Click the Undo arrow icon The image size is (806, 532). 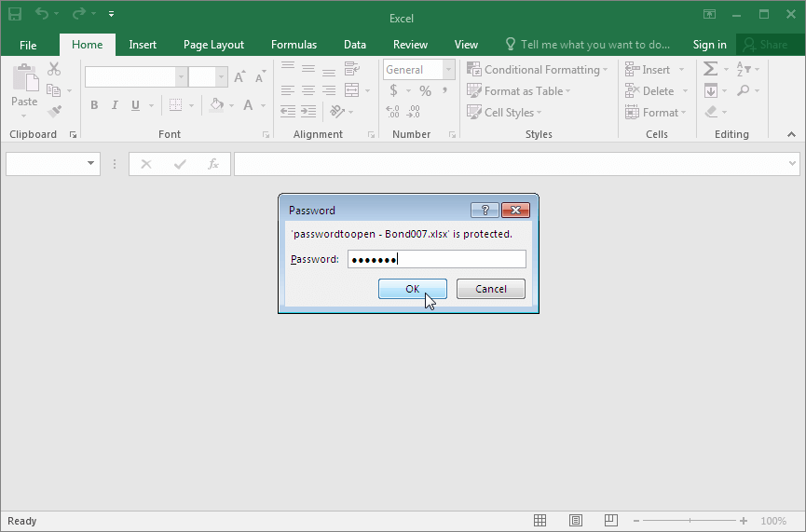point(42,13)
